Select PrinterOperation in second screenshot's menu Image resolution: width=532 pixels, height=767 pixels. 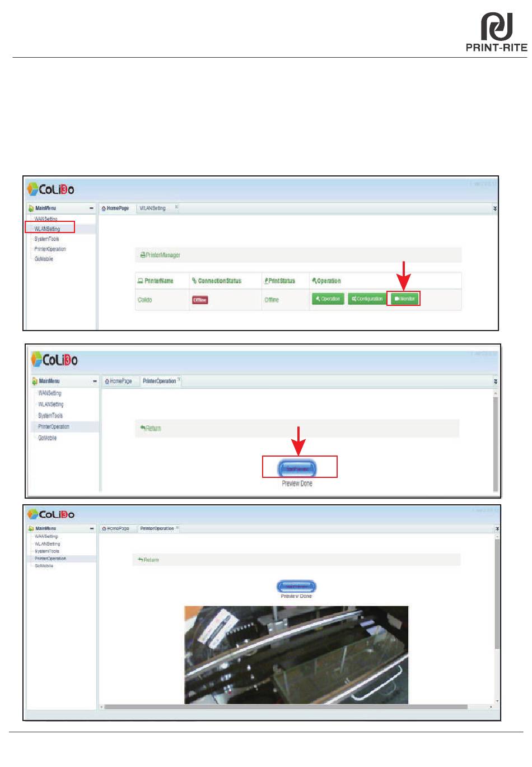(54, 427)
